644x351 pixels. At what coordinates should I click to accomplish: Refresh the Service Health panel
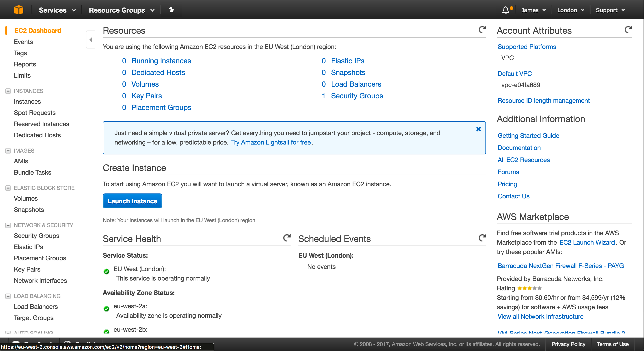pos(287,238)
